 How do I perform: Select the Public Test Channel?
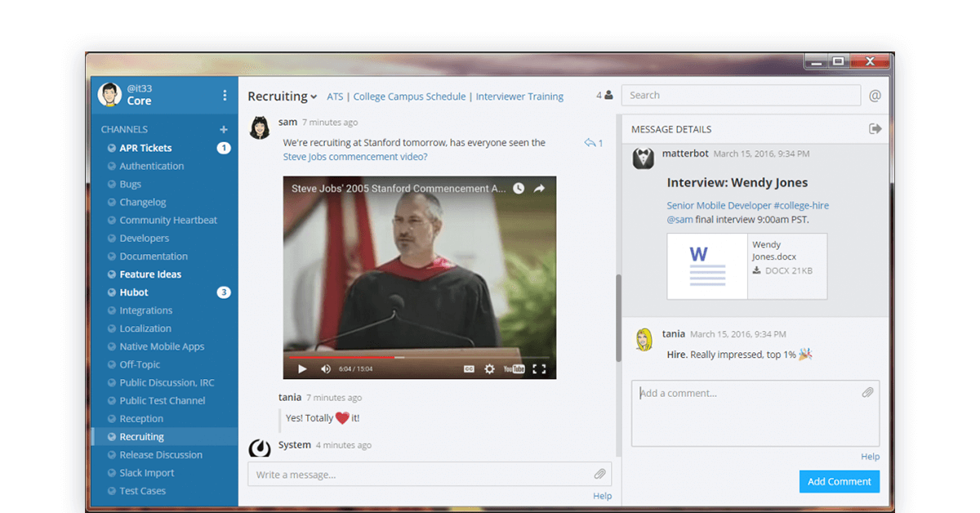click(163, 400)
